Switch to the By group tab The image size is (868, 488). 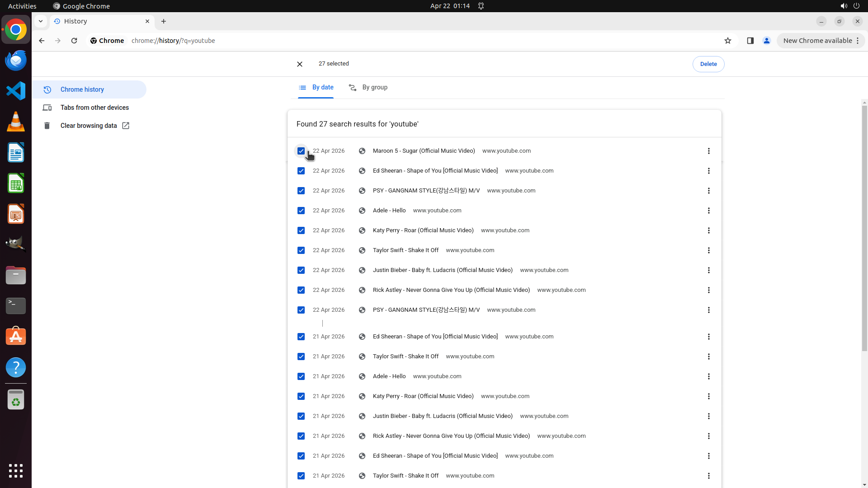point(368,88)
